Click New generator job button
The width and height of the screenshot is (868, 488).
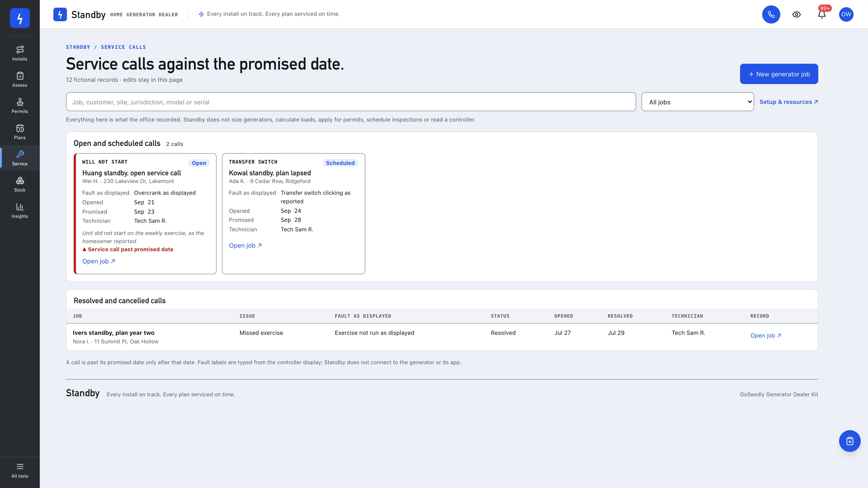(779, 74)
